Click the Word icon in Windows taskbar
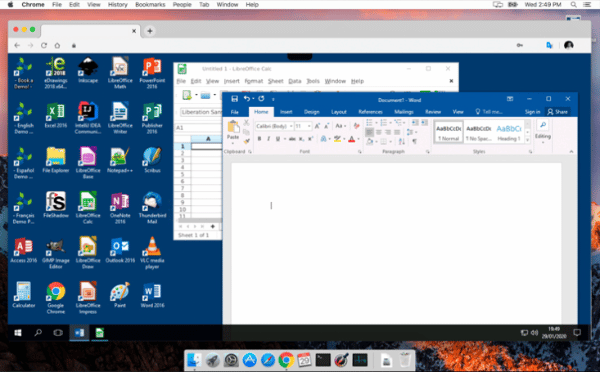 pos(79,333)
